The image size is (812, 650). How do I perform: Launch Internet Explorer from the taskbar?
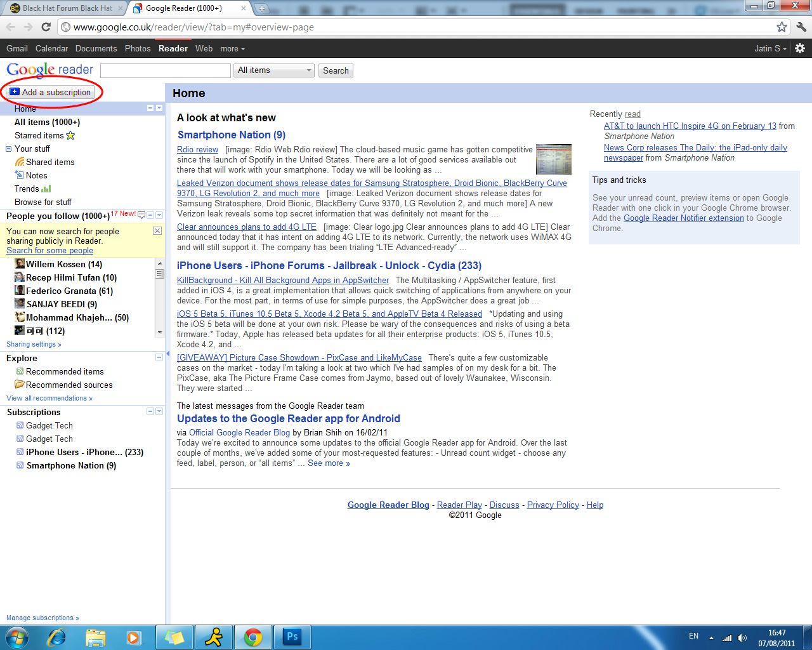pos(56,637)
